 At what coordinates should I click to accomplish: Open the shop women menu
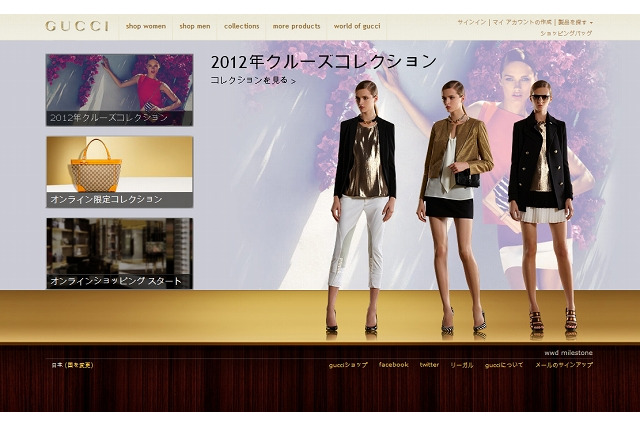(146, 26)
